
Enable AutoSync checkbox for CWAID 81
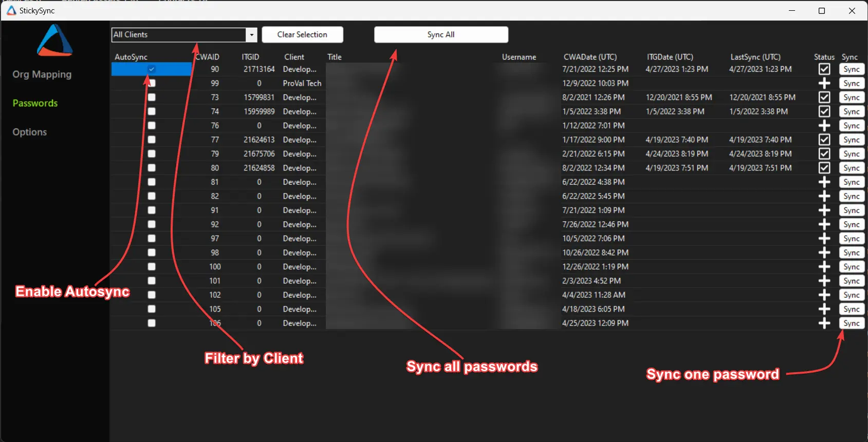(x=152, y=182)
